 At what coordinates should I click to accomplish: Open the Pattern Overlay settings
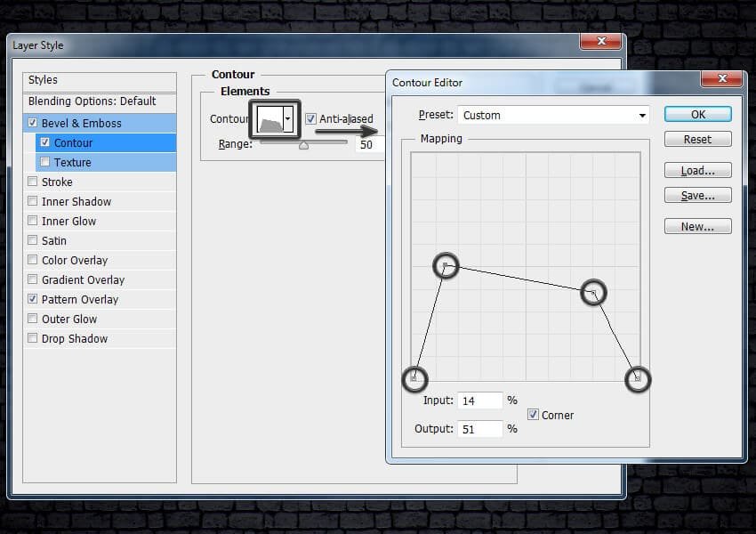pyautogui.click(x=80, y=300)
